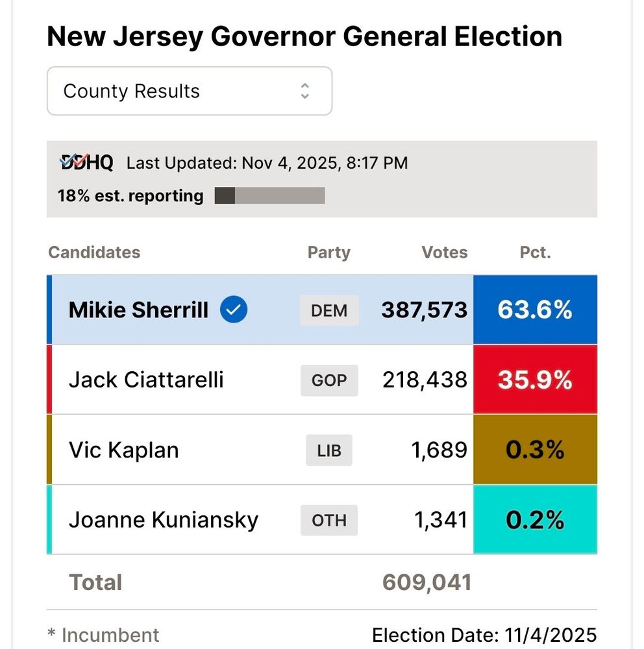
Task: Click the Votes column header
Action: (445, 252)
